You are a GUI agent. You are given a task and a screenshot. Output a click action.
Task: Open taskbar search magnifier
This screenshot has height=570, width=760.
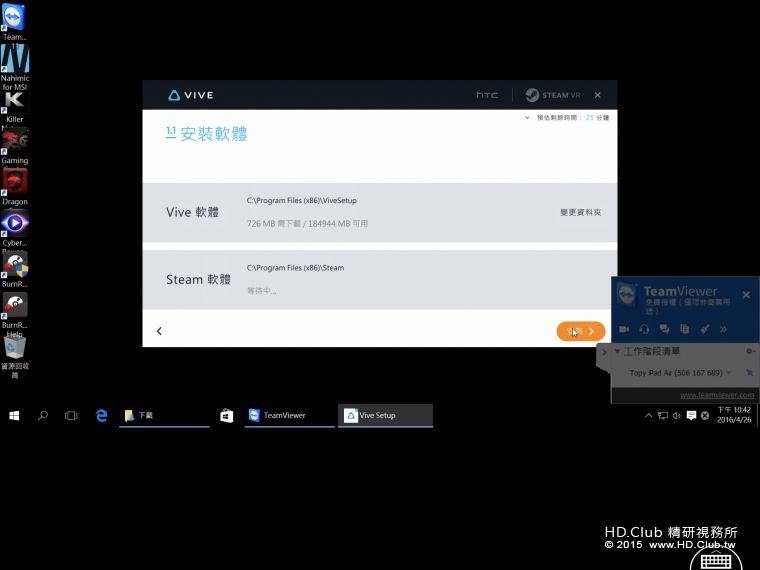point(43,415)
